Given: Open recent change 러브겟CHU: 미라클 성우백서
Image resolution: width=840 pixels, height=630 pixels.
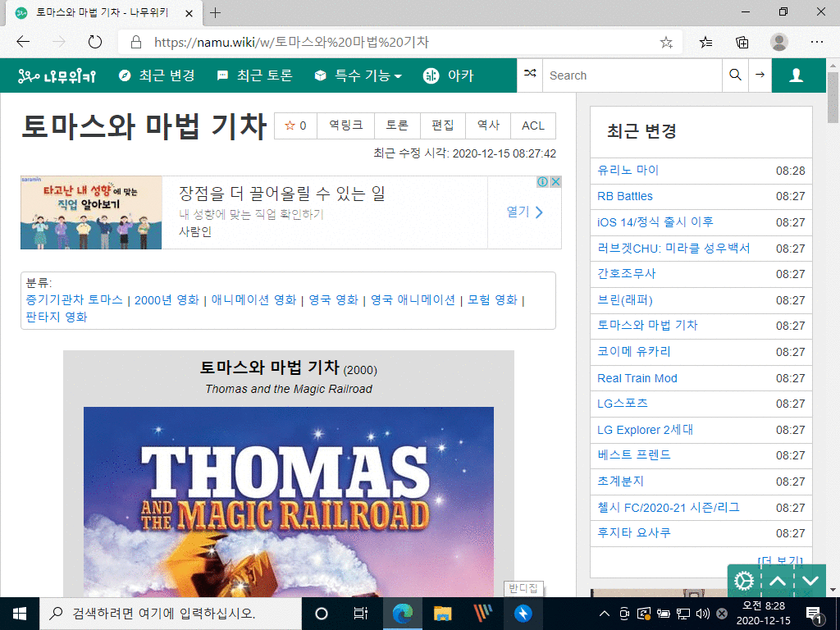Looking at the screenshot, I should [x=673, y=248].
